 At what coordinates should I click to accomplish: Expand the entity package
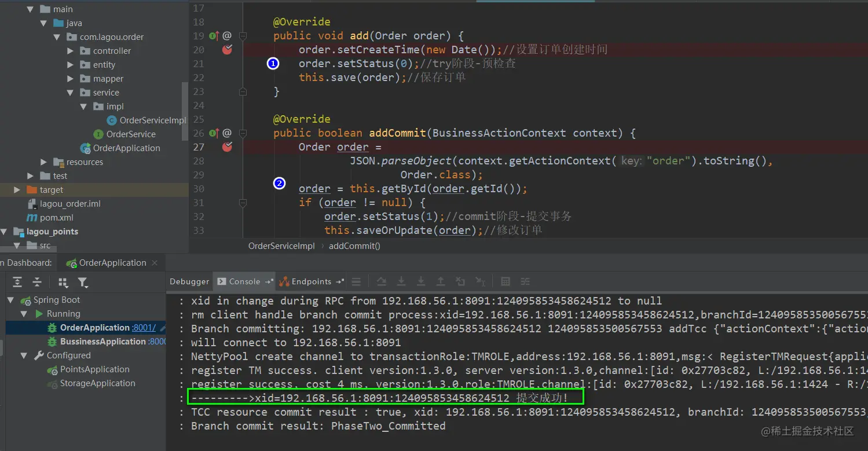click(70, 65)
